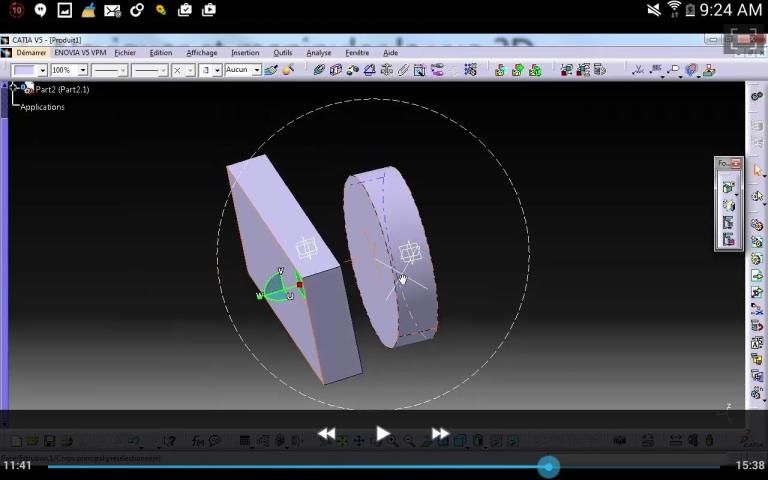
Task: Close the floating Fo... toolbar
Action: click(736, 163)
